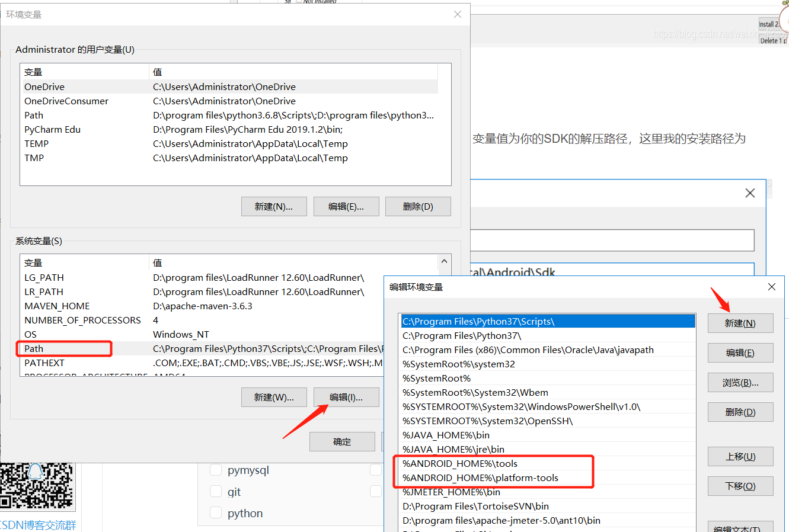Click 删除(D) under user variables

(x=418, y=207)
